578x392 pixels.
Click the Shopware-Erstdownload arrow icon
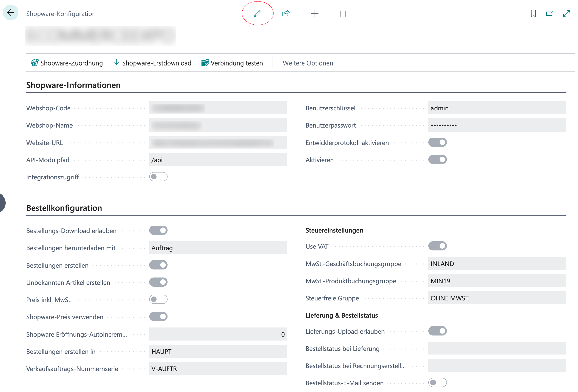point(116,63)
